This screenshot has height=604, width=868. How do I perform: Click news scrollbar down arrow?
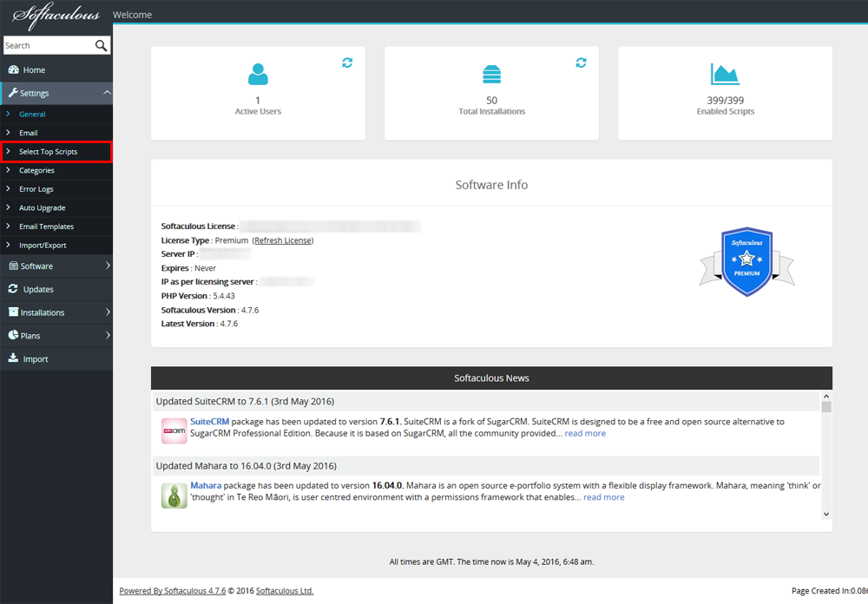[826, 515]
